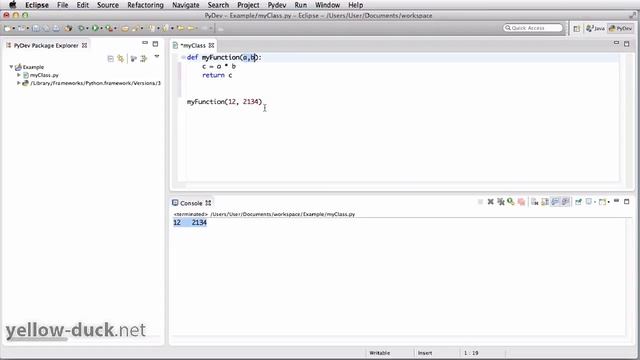The width and height of the screenshot is (640, 360).
Task: Remove the launch with console X icon
Action: click(x=491, y=202)
